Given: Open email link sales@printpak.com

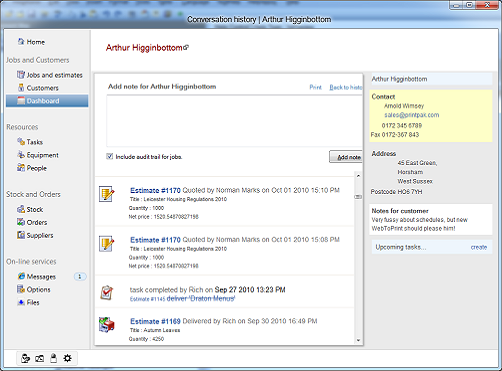Looking at the screenshot, I should click(x=412, y=115).
